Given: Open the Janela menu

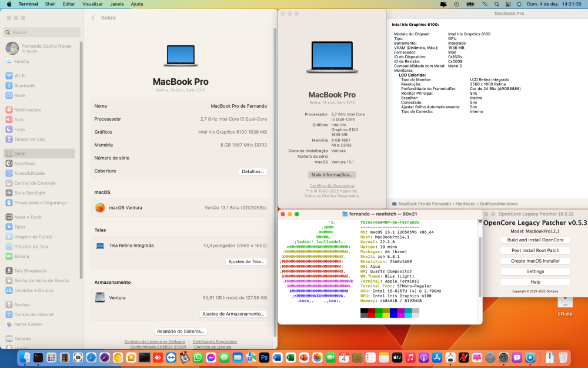Looking at the screenshot, I should pos(116,4).
